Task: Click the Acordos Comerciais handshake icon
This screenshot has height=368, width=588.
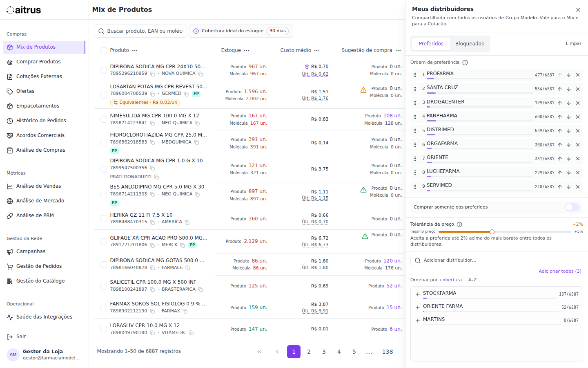Action: pos(10,136)
